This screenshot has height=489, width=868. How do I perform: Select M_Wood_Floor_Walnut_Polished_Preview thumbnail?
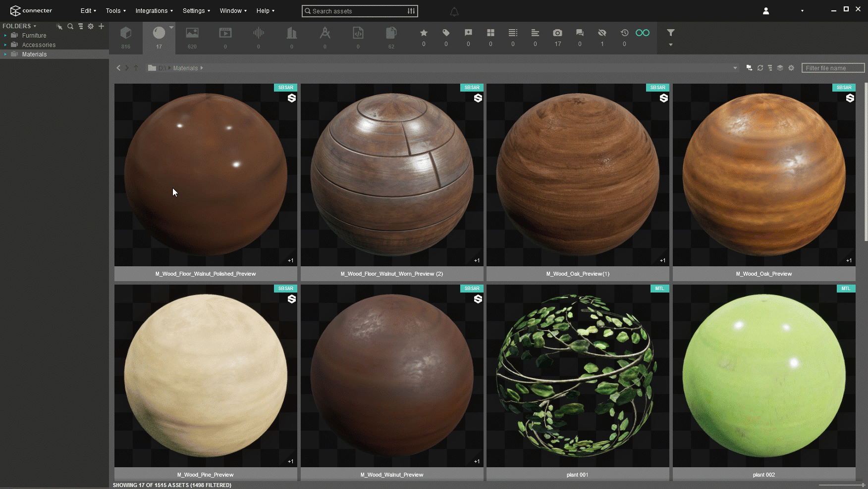[206, 175]
